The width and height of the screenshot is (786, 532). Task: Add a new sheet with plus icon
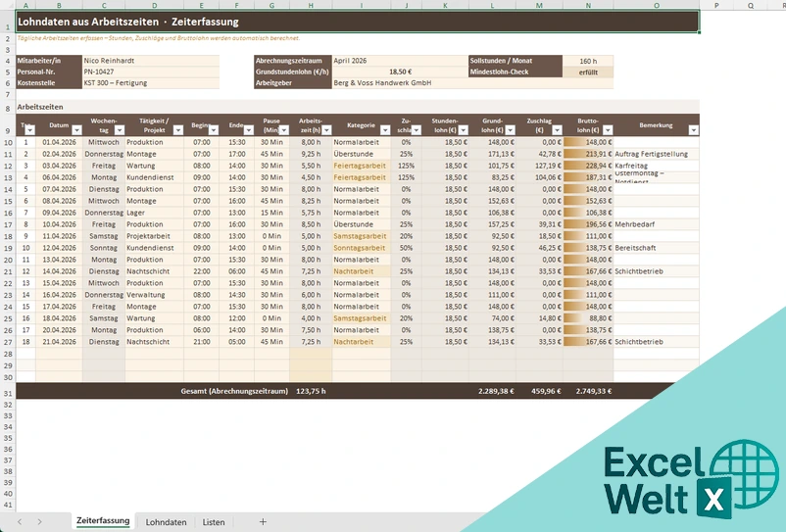263,522
